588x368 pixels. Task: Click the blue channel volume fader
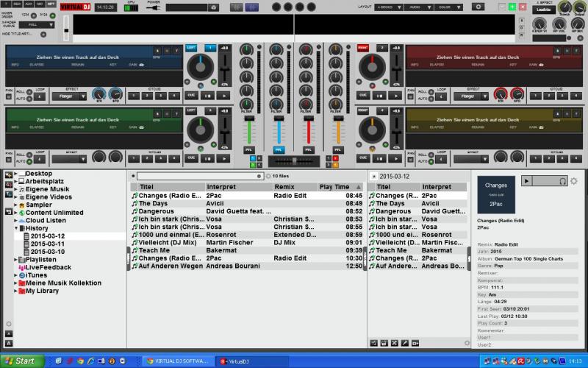[x=279, y=130]
